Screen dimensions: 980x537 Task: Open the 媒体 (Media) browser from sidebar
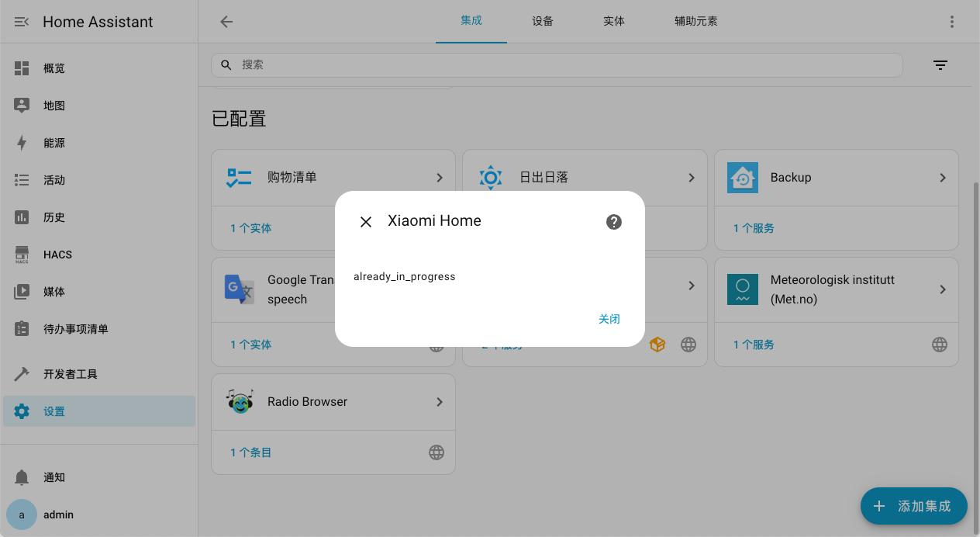[x=54, y=291]
